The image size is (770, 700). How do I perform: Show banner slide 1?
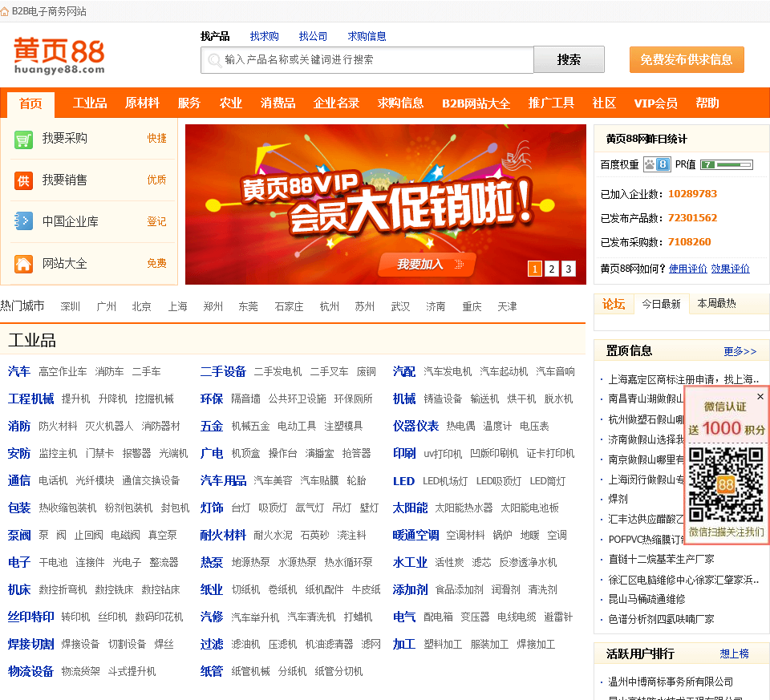click(535, 269)
